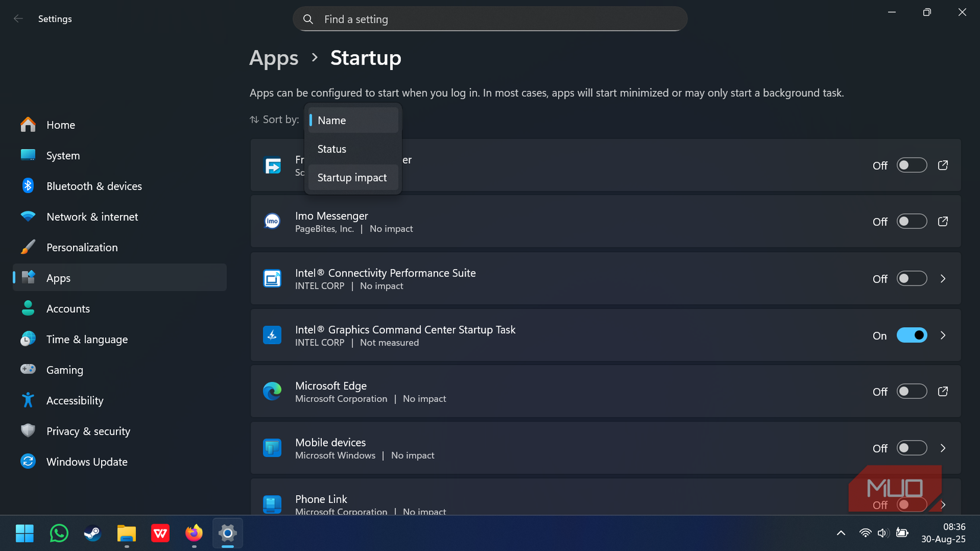Sort startup apps by Startup impact
980x551 pixels.
[352, 177]
